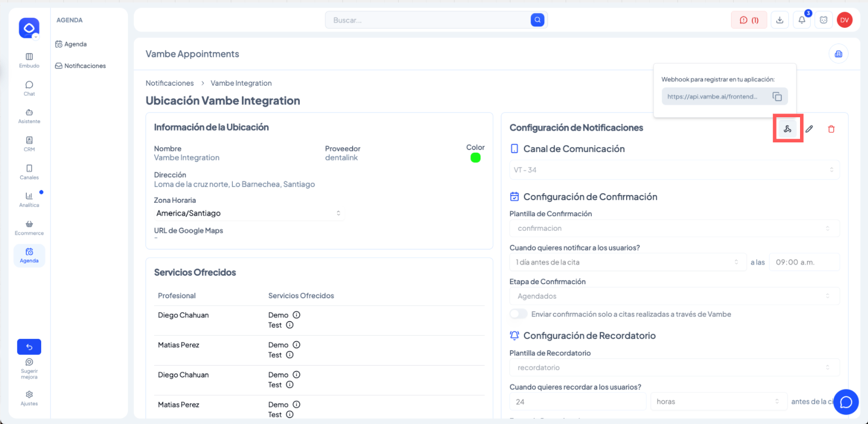Open Notificaciones in the Agenda sidebar
The height and width of the screenshot is (424, 868).
coord(85,66)
